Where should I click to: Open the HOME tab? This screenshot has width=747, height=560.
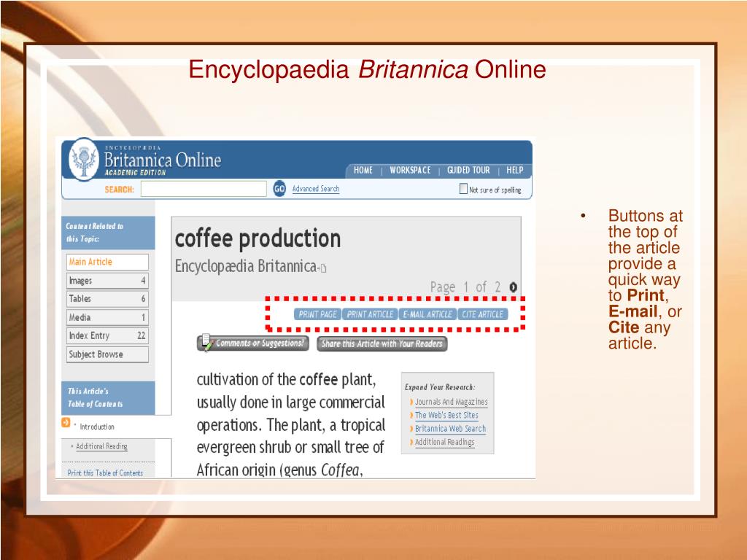point(363,170)
